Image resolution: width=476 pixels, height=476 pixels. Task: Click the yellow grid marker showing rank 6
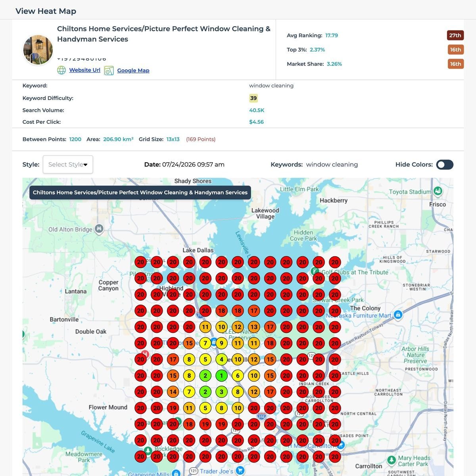(x=238, y=376)
